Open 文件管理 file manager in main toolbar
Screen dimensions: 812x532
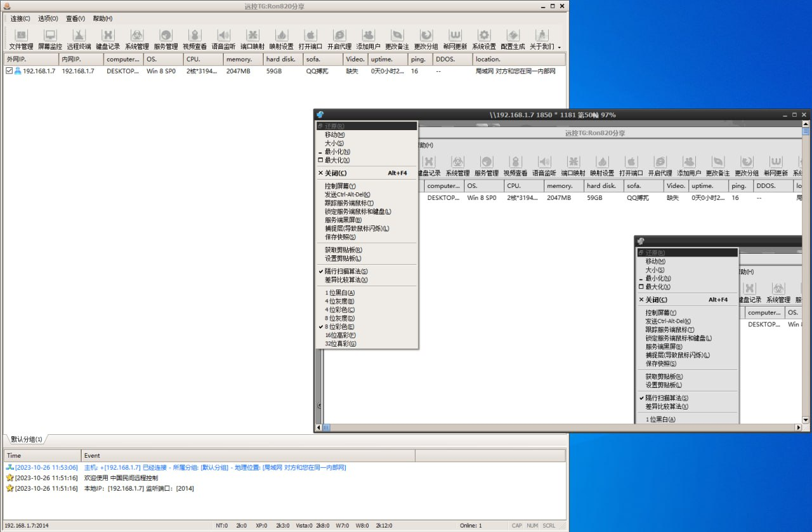pyautogui.click(x=21, y=39)
